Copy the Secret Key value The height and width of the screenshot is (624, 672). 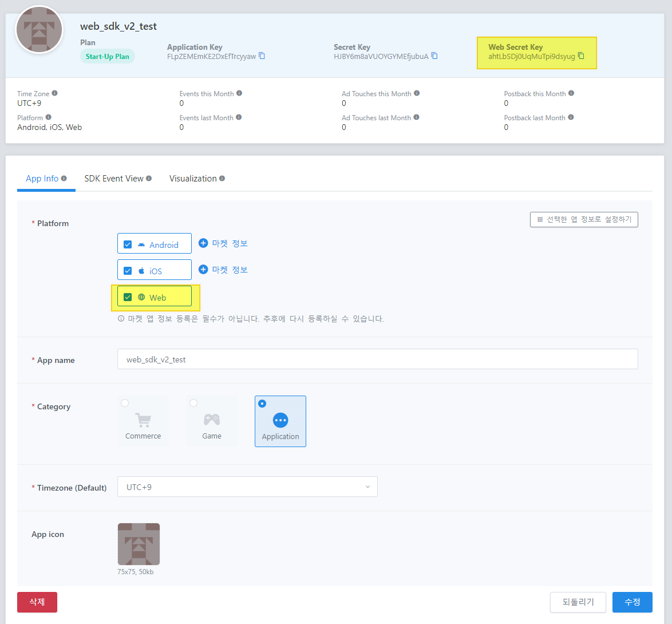point(434,56)
